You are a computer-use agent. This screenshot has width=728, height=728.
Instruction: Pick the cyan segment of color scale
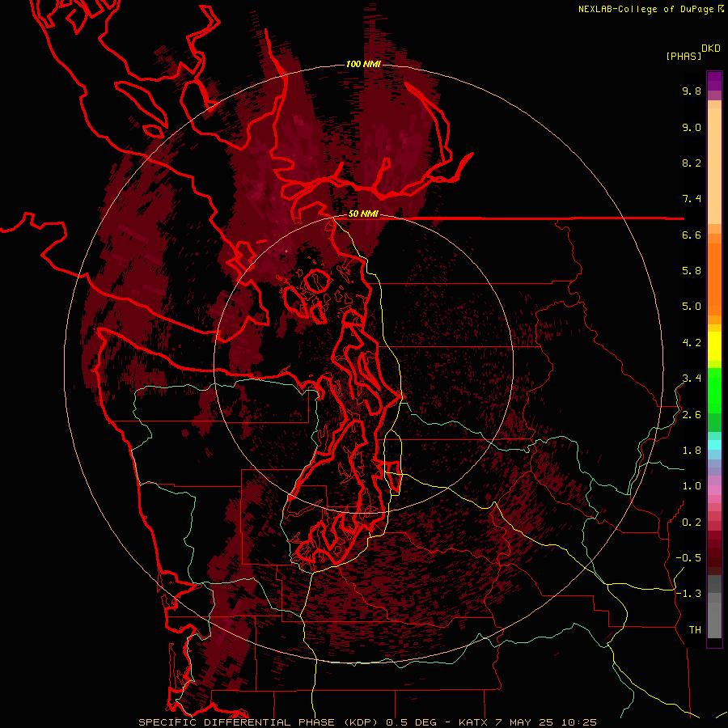pos(714,445)
